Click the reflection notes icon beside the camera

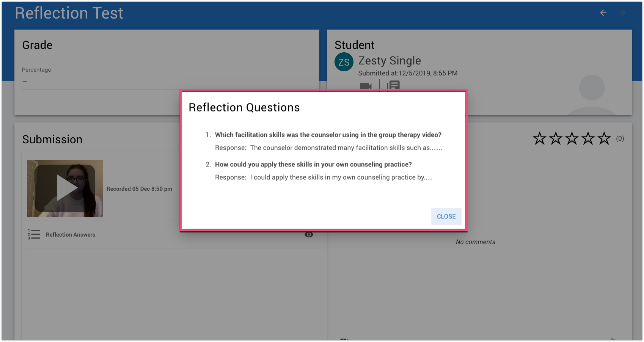pyautogui.click(x=393, y=86)
